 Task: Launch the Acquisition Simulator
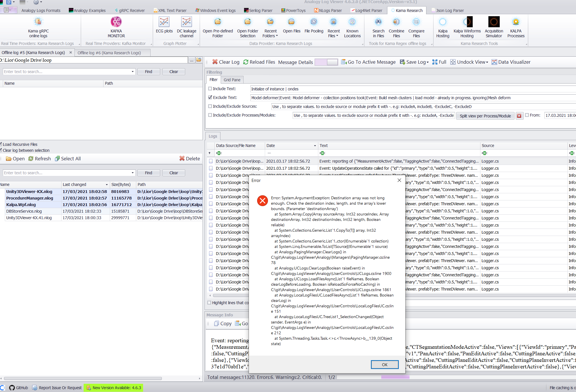click(x=494, y=28)
